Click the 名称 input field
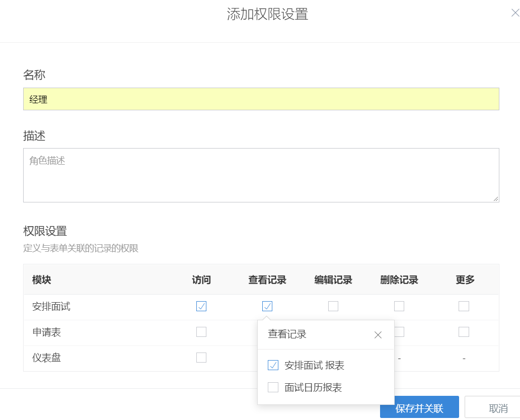520x420 pixels. 261,99
